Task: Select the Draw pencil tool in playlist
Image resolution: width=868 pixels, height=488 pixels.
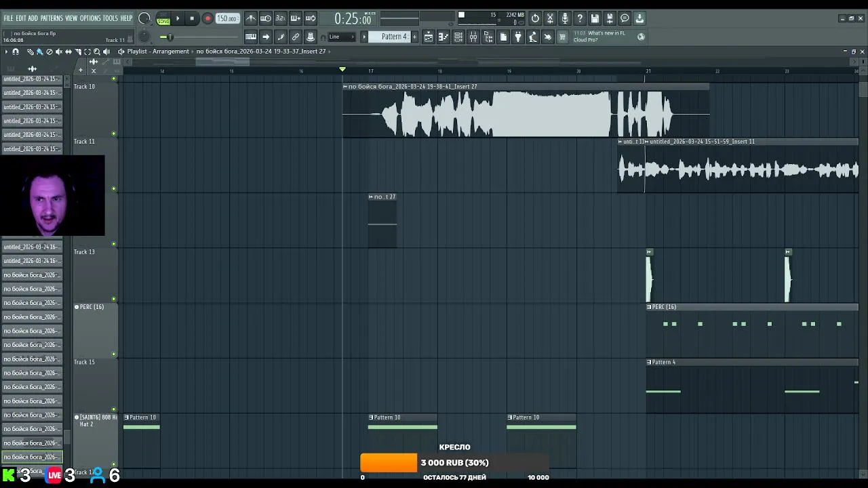Action: pos(30,52)
